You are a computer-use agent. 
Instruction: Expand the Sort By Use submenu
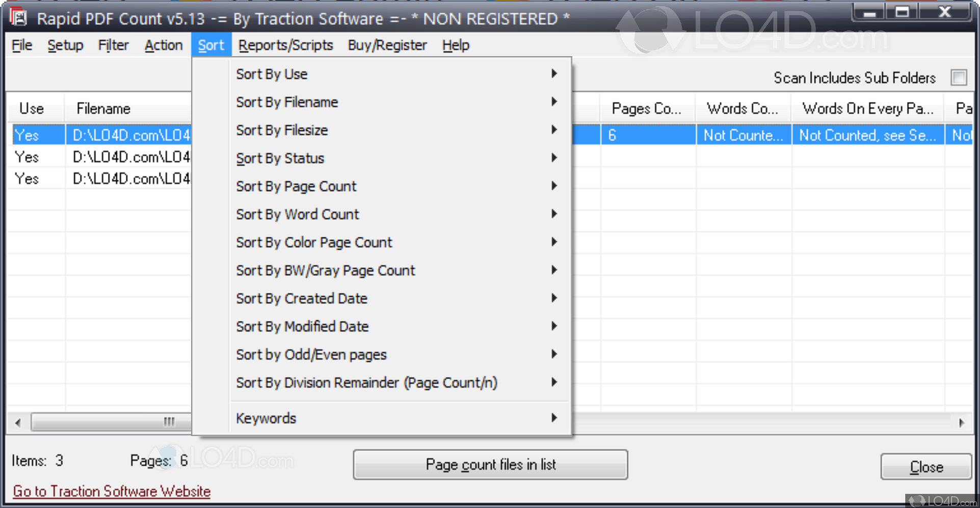(554, 73)
